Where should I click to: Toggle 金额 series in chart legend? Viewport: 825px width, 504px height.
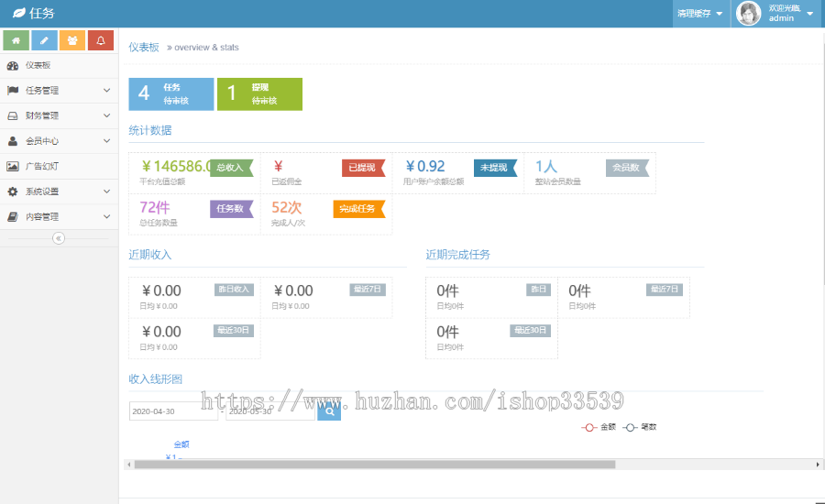tap(599, 427)
